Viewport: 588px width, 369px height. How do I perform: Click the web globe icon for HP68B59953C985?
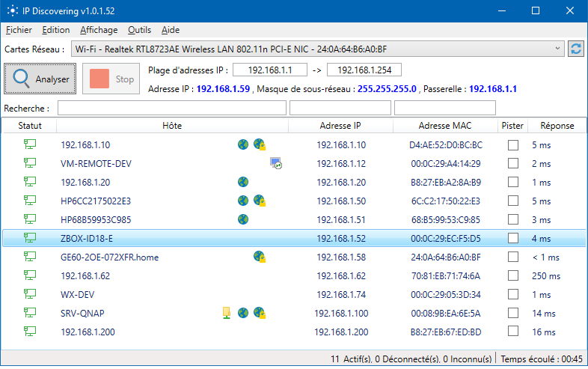(243, 219)
